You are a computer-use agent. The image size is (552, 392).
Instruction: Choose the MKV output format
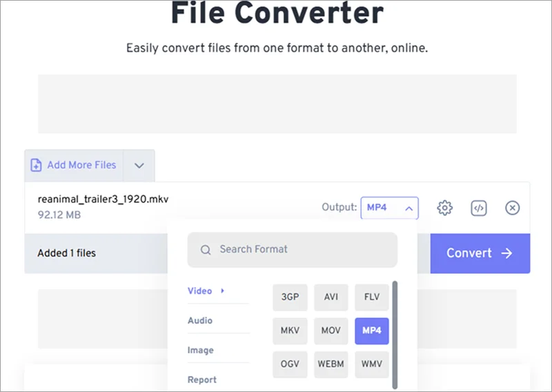[x=290, y=331]
